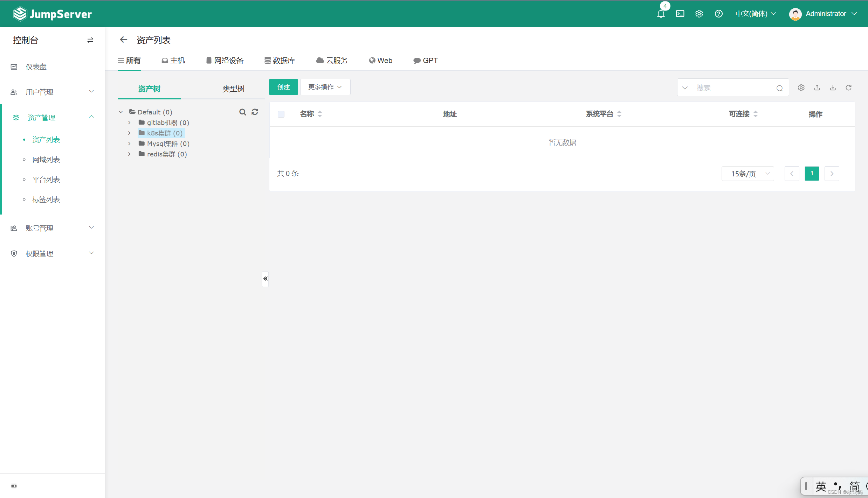This screenshot has width=868, height=498.
Task: Open the web terminal icon
Action: (x=680, y=14)
